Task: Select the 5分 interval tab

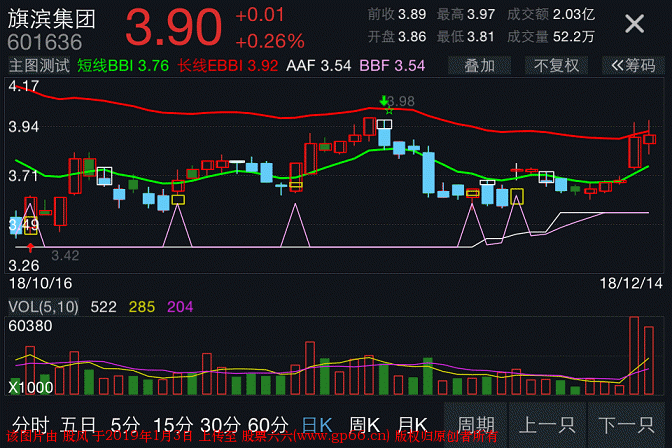Action: tap(125, 425)
